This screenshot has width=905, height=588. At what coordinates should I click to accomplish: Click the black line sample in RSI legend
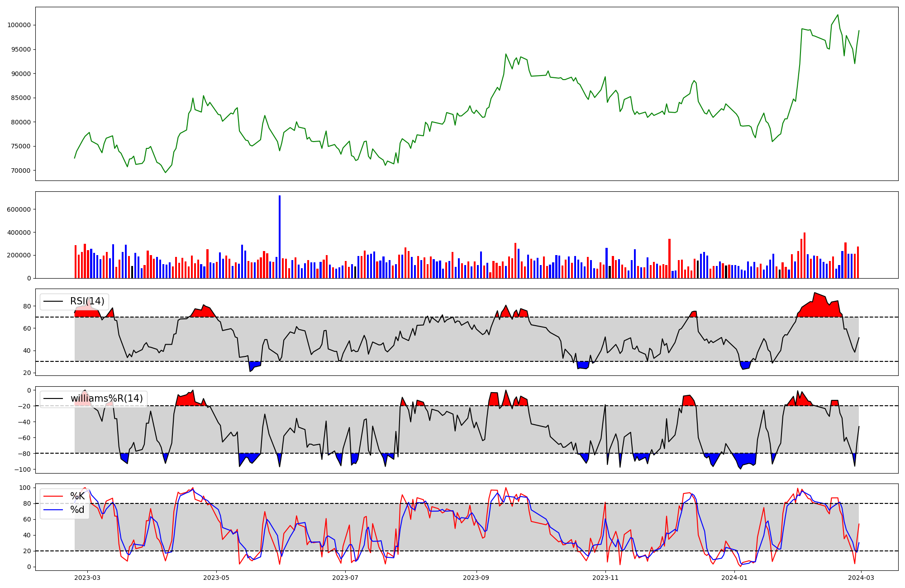click(x=53, y=301)
